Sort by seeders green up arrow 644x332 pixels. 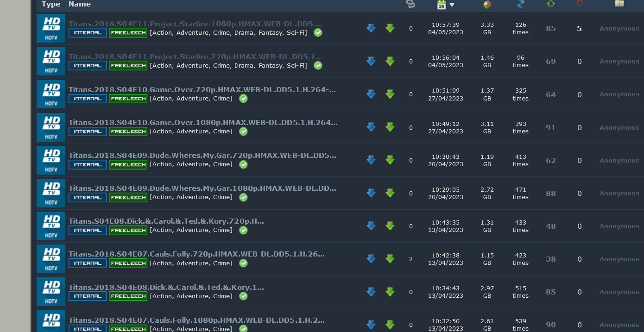pyautogui.click(x=550, y=3)
